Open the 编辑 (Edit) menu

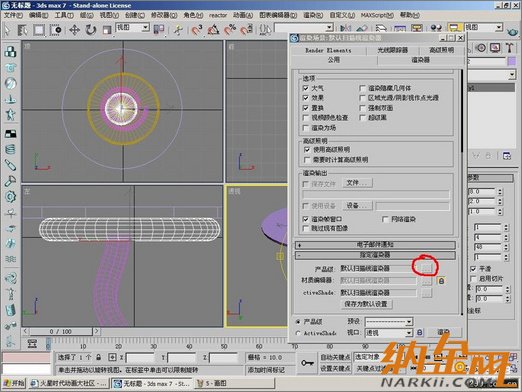(x=38, y=15)
